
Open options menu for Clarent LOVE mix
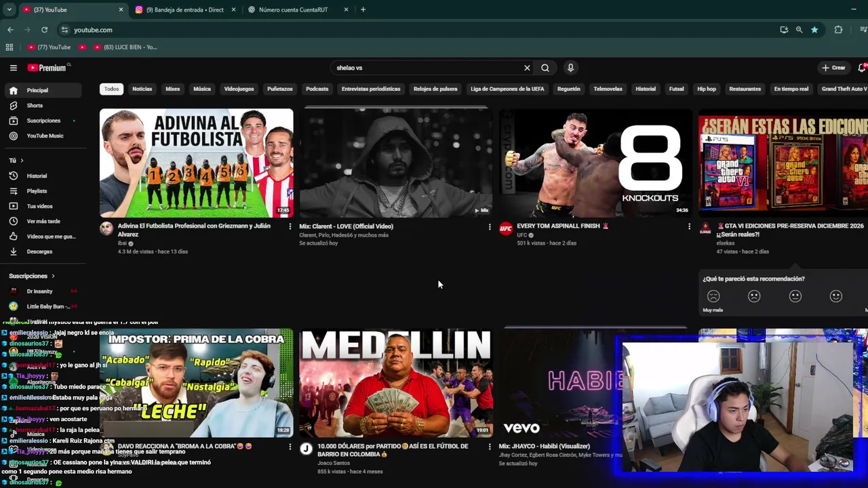(490, 226)
